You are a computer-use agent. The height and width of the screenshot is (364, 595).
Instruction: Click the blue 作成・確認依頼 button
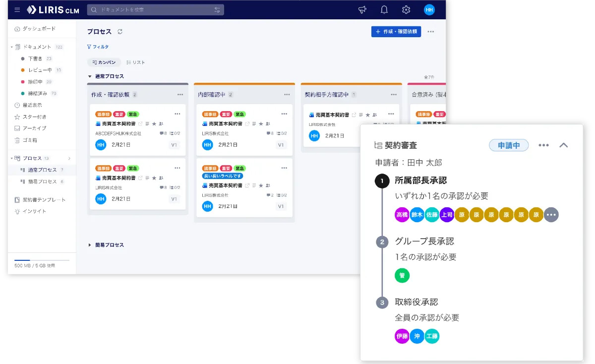point(396,31)
